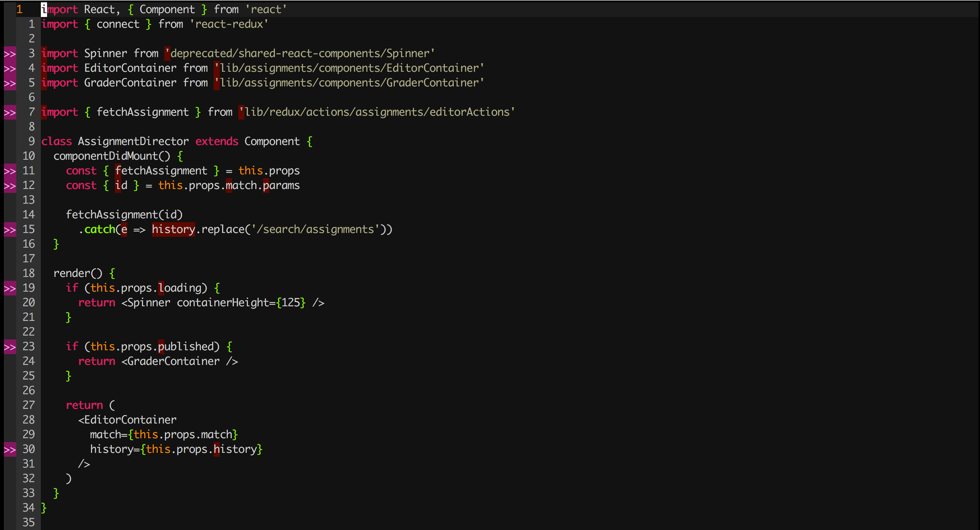Click the lint error marker on line 30
Screen dimensions: 980x530
tap(10, 449)
